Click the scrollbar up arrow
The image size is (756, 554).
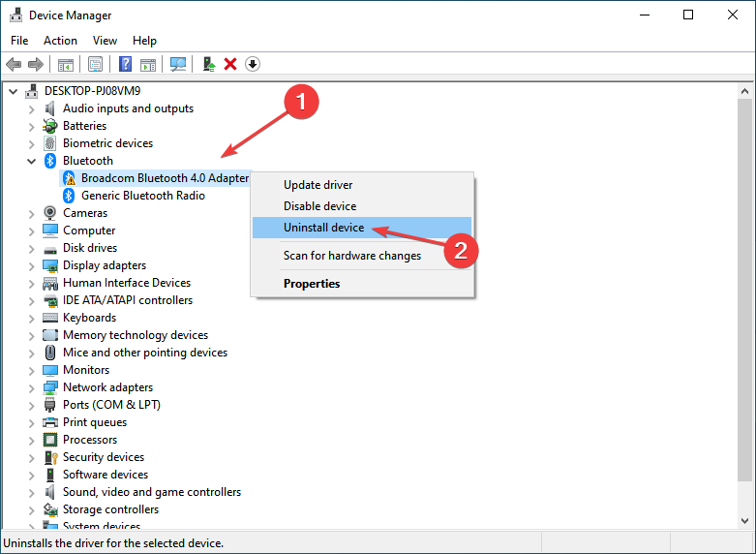(x=744, y=91)
